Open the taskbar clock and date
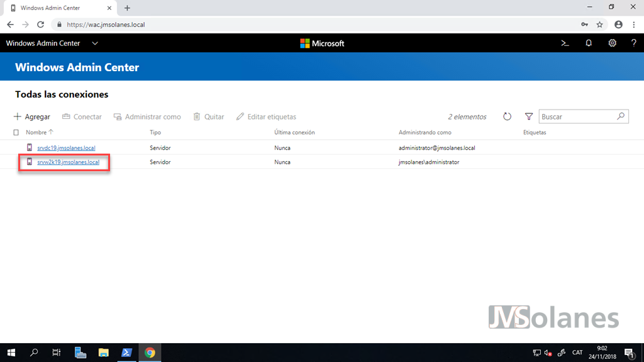644x362 pixels. [x=602, y=353]
